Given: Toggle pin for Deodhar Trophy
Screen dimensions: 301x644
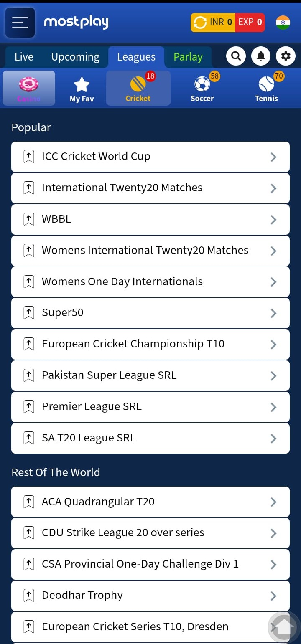Looking at the screenshot, I should pyautogui.click(x=29, y=596).
